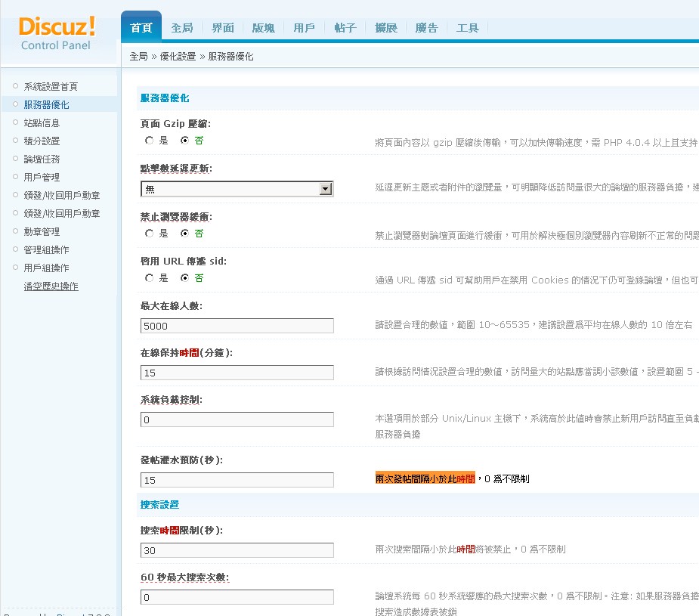Open the 版塊 tab
Image resolution: width=699 pixels, height=616 pixels.
264,28
